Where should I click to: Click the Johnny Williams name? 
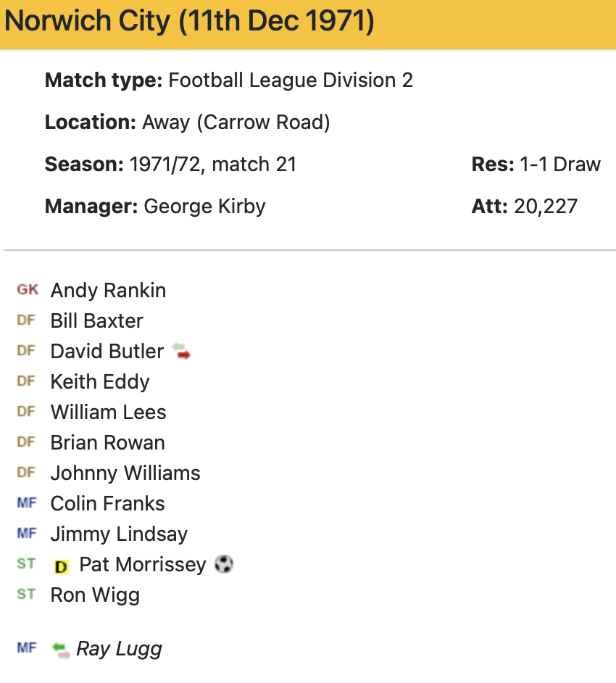[x=125, y=473]
